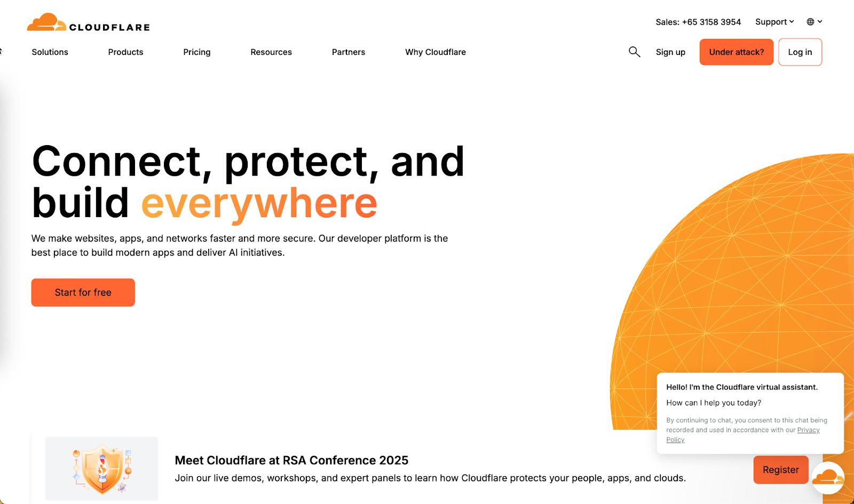Click Meet Cloudflare at RSA Conference 2025 heading
The image size is (854, 504).
click(291, 460)
